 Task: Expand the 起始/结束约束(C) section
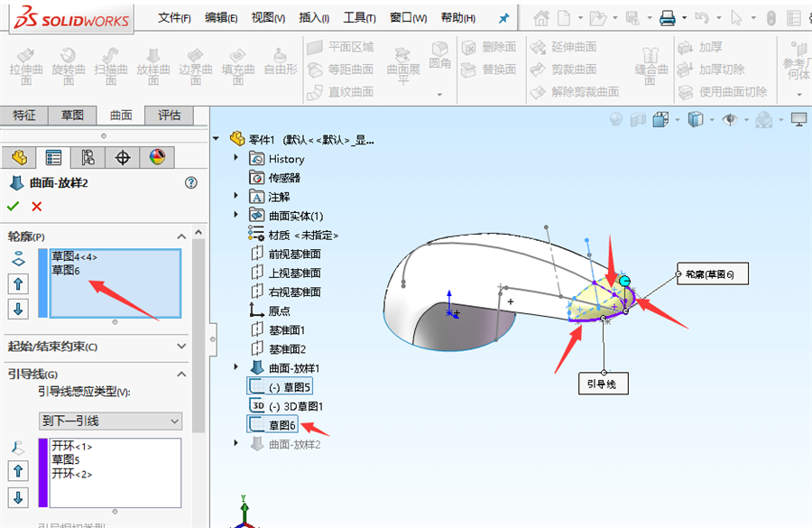[x=181, y=346]
